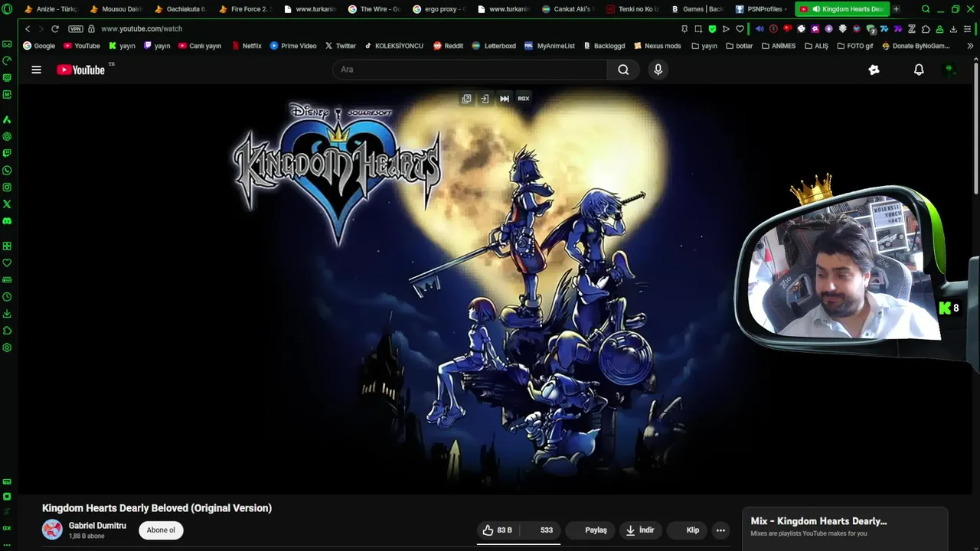This screenshot has width=980, height=551.
Task: Switch to PSNProfiles tab
Action: coord(761,9)
